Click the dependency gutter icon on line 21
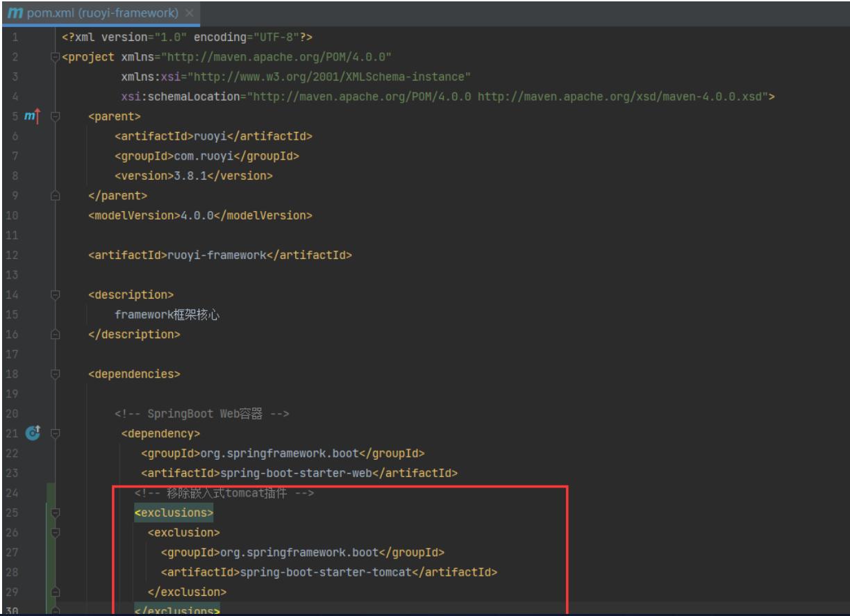Viewport: 850px width, 616px height. (x=32, y=433)
